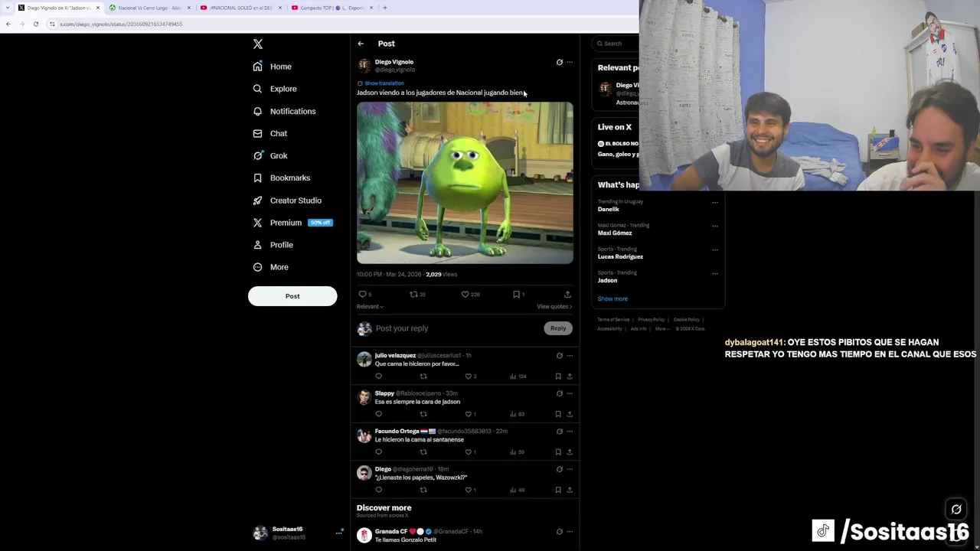Open Creator Studio in sidebar
This screenshot has width=980, height=551.
click(287, 201)
